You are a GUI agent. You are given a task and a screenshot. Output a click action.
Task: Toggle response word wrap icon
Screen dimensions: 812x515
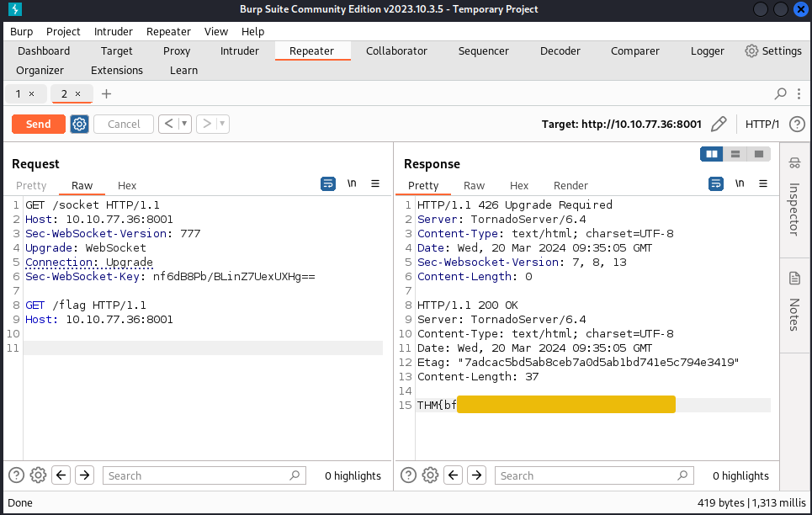point(716,183)
